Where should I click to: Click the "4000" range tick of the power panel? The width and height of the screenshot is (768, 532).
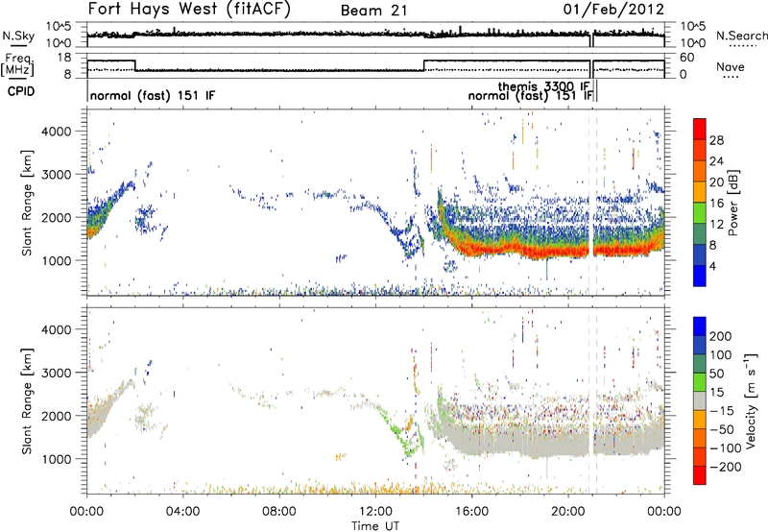(x=57, y=132)
